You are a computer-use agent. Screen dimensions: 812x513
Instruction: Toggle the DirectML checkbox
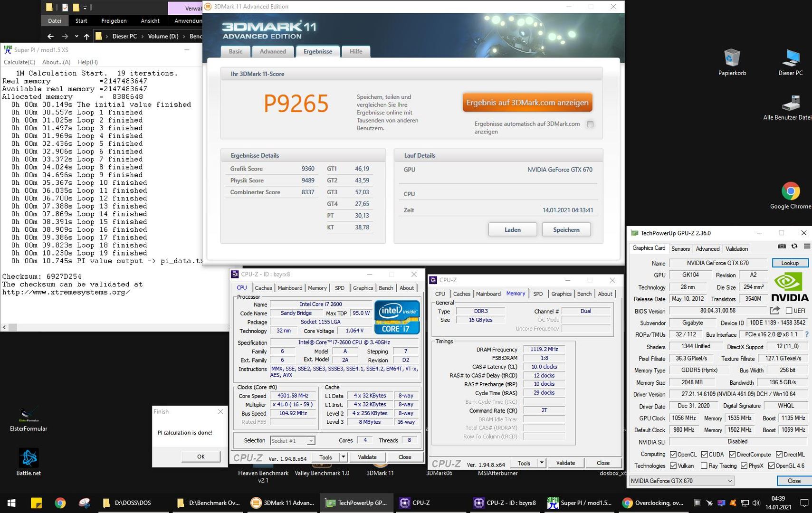779,455
